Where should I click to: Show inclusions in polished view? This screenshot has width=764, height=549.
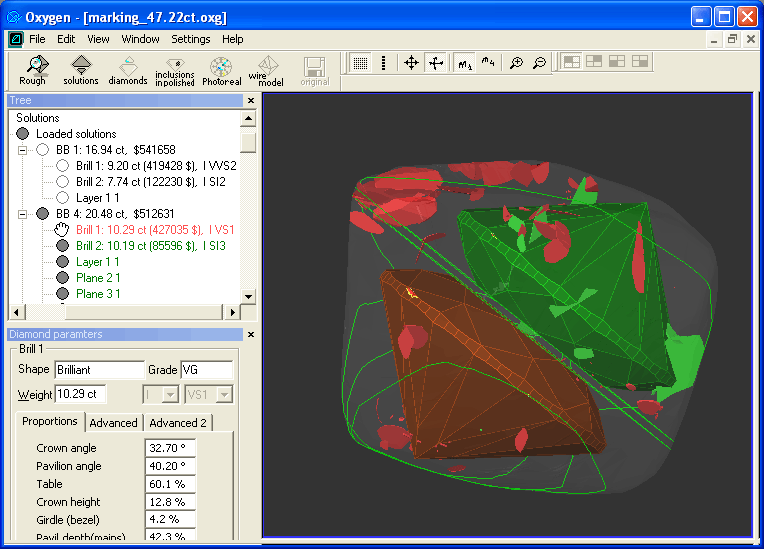click(175, 70)
